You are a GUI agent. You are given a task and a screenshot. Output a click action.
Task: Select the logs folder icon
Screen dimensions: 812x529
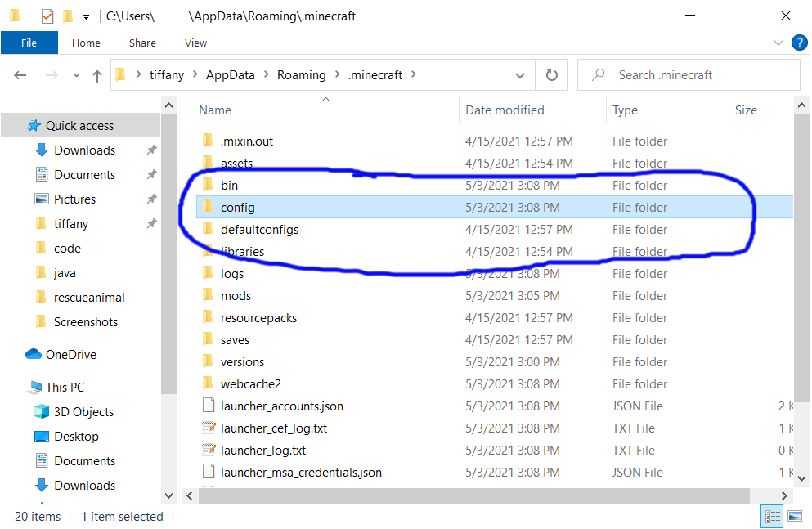tap(208, 273)
